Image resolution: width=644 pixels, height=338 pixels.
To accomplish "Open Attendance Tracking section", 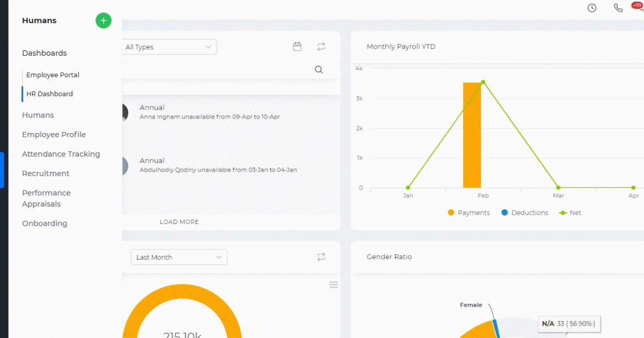I will pyautogui.click(x=61, y=154).
